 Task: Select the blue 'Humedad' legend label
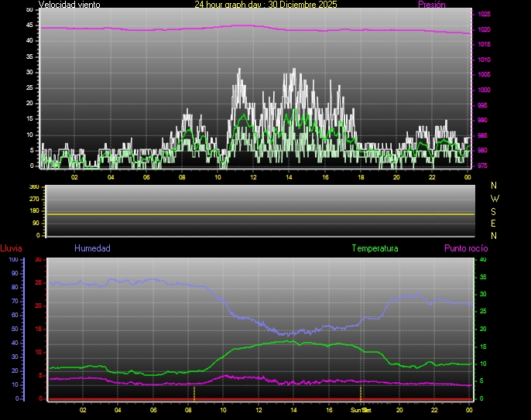tap(92, 248)
